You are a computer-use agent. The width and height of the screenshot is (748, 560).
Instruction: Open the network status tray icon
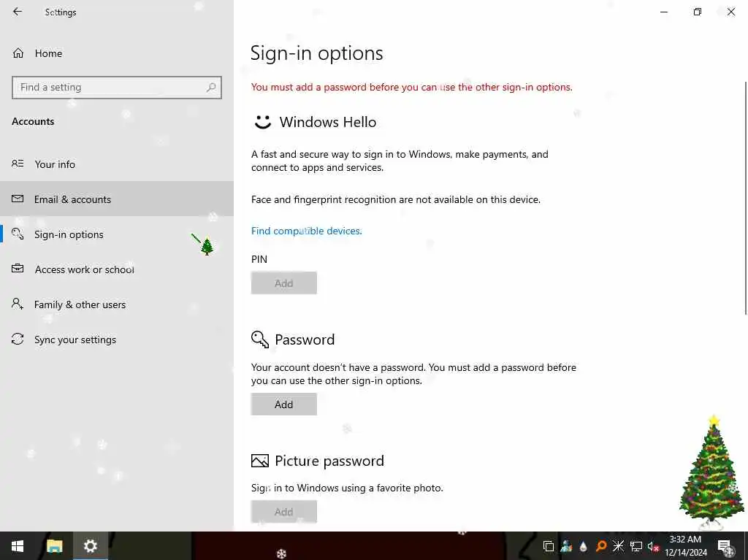tap(636, 546)
